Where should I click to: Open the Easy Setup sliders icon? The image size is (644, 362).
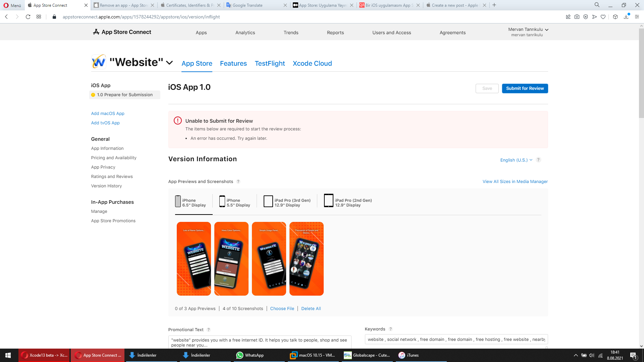point(637,17)
